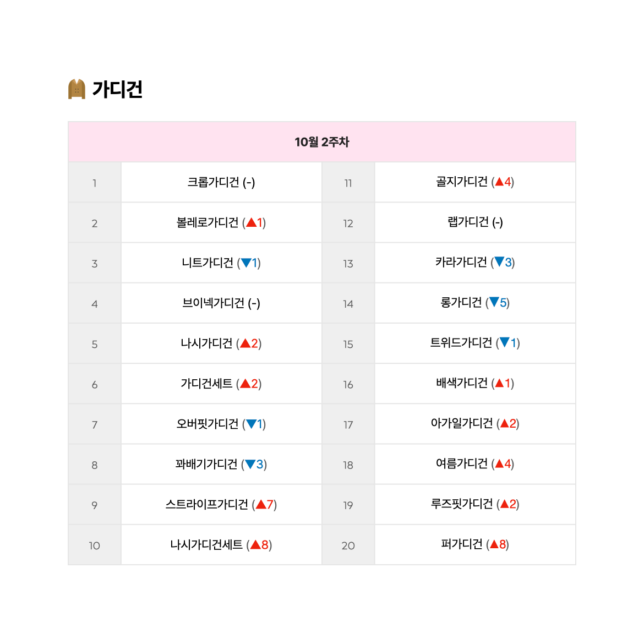Click the 가디건 title heading
644x644 pixels.
[117, 89]
